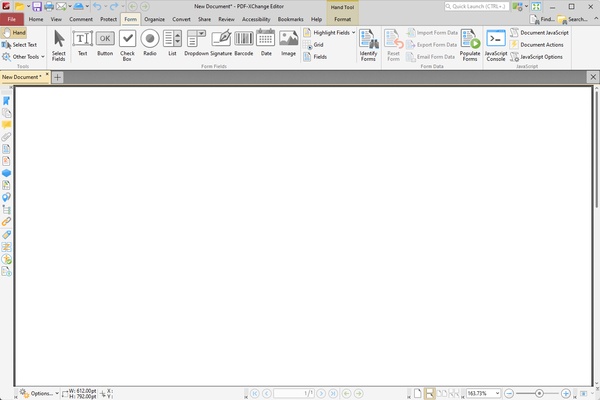This screenshot has width=600, height=400.
Task: Undo the last action
Action: [97, 7]
